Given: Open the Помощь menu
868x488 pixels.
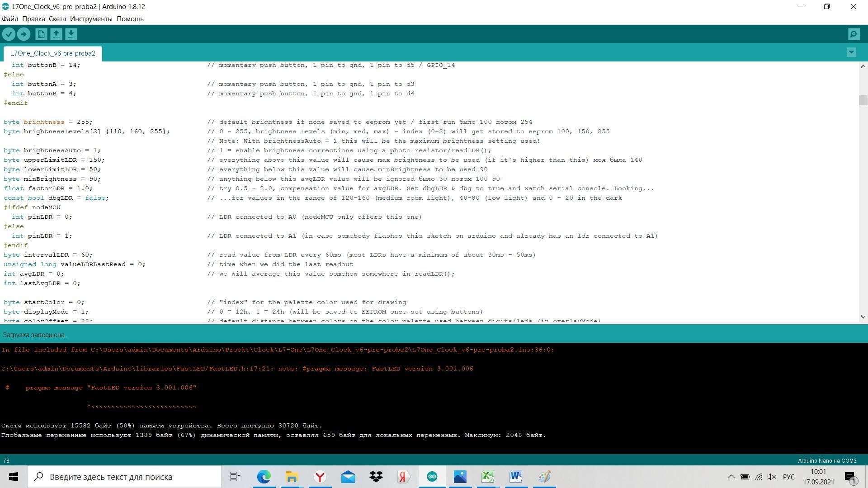Looking at the screenshot, I should pos(130,19).
